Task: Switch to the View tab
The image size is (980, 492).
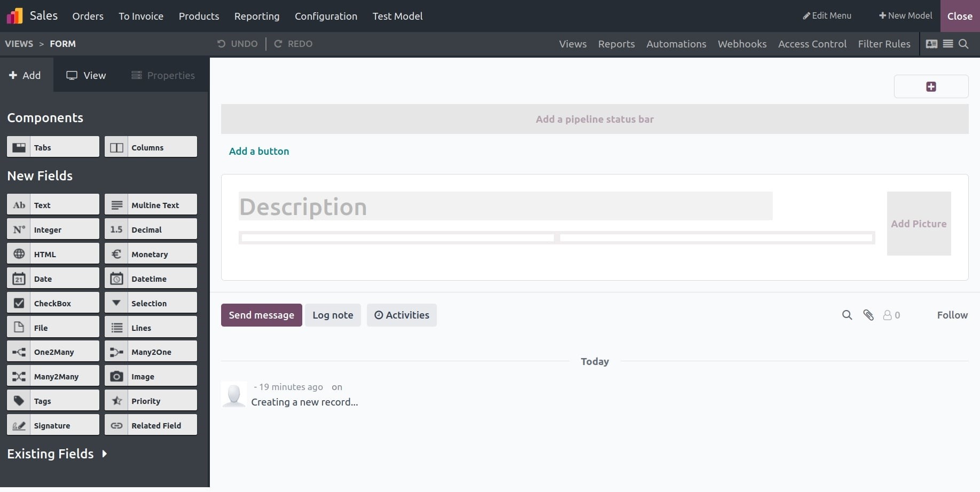Action: tap(86, 75)
